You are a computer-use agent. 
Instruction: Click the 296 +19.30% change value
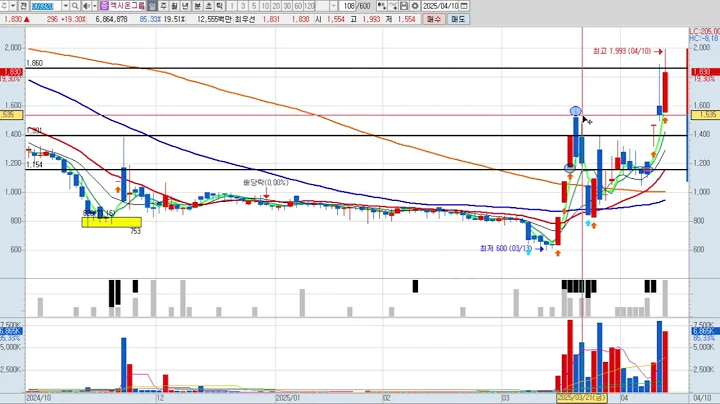[x=66, y=19]
